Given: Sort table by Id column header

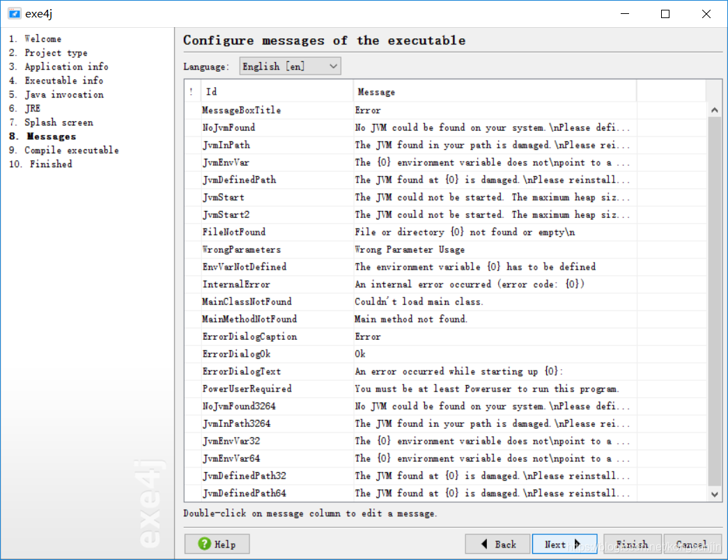Looking at the screenshot, I should point(277,91).
